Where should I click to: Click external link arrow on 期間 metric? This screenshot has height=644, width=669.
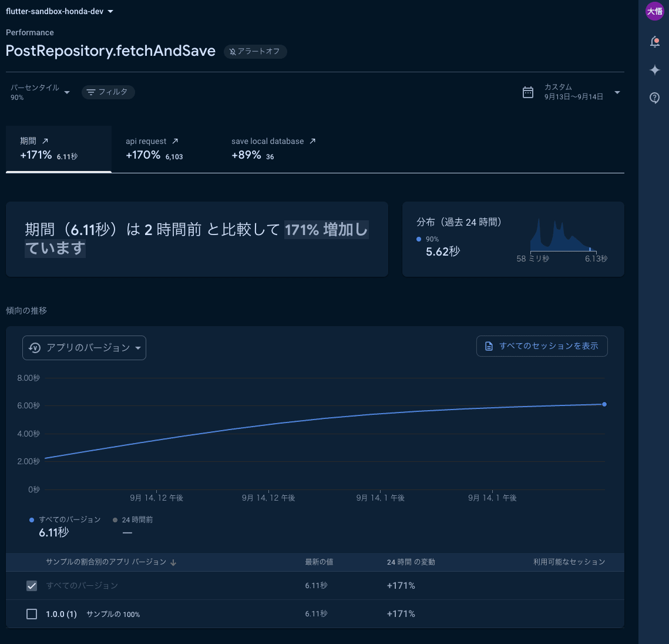click(46, 140)
